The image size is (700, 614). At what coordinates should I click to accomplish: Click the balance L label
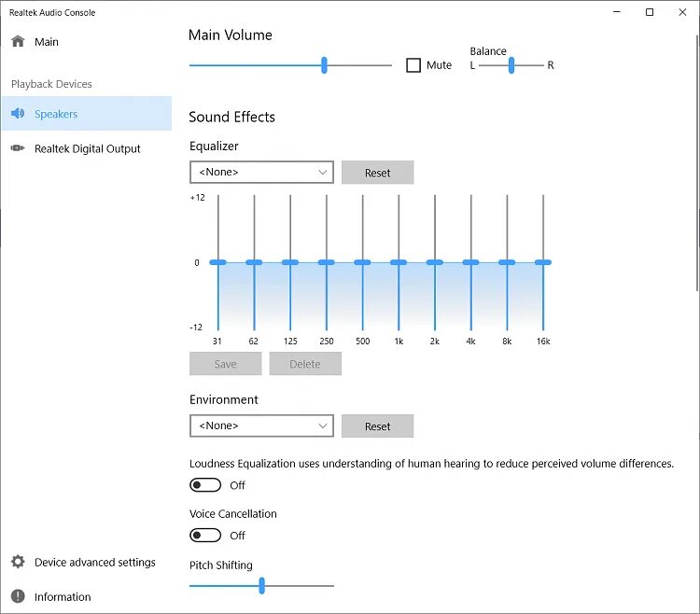[472, 65]
